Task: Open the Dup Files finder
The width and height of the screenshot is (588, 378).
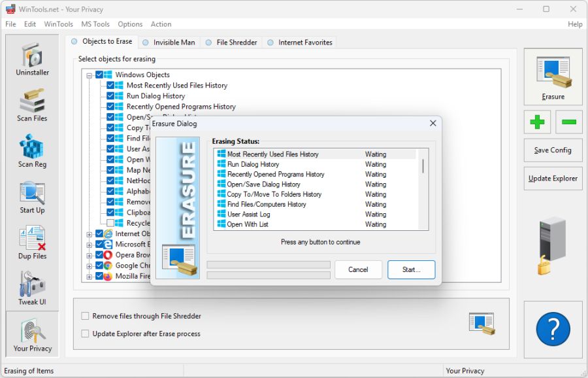Action: [31, 242]
